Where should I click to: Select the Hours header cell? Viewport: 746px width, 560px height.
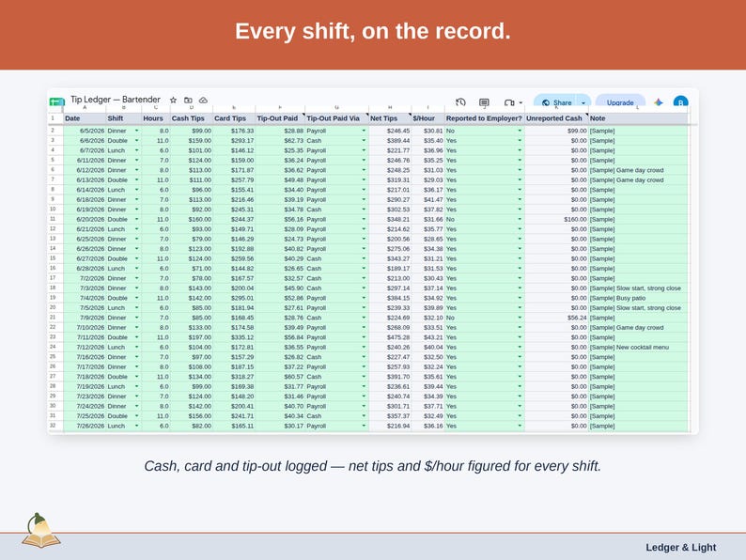click(156, 118)
